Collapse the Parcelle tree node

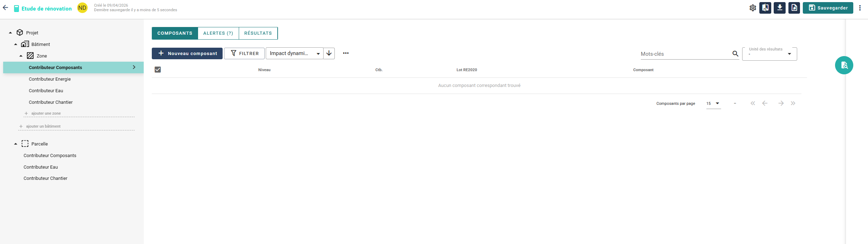pos(16,144)
